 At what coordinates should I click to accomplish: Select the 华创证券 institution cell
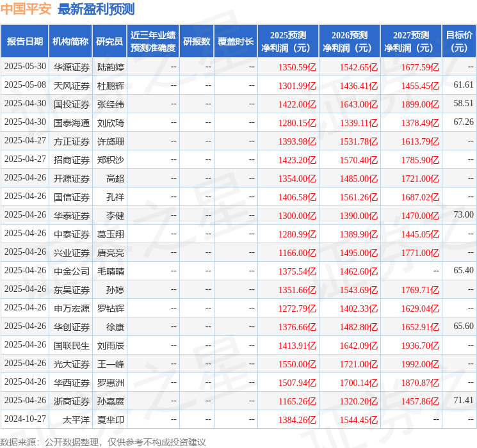72,327
